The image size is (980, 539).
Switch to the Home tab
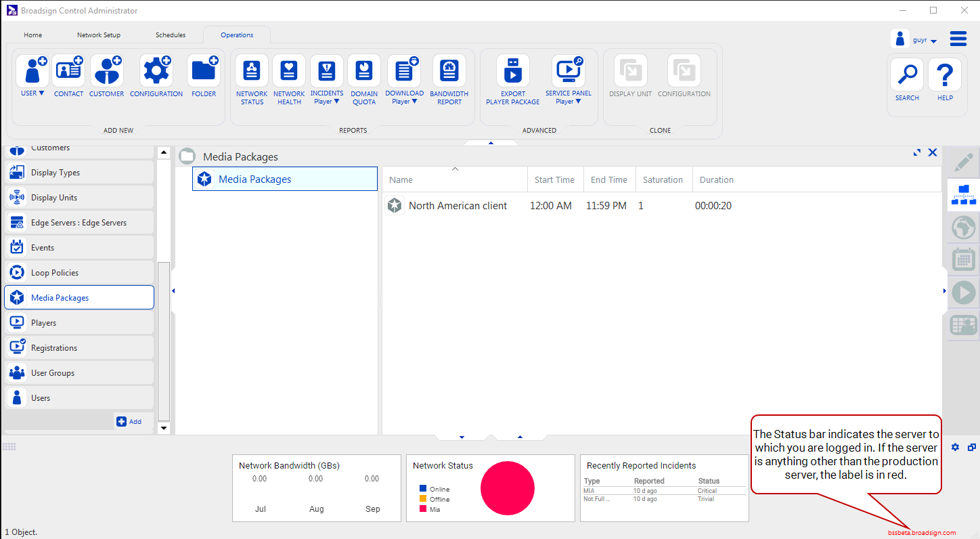point(32,35)
